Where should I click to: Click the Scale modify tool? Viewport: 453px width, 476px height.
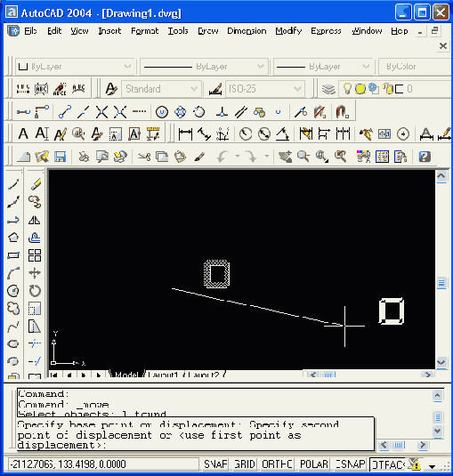(35, 309)
